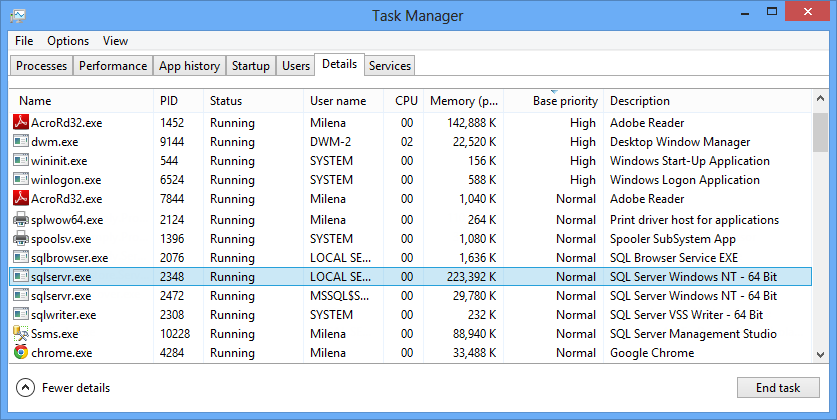Click the chrome.exe Chrome icon
The height and width of the screenshot is (420, 837).
tap(21, 353)
